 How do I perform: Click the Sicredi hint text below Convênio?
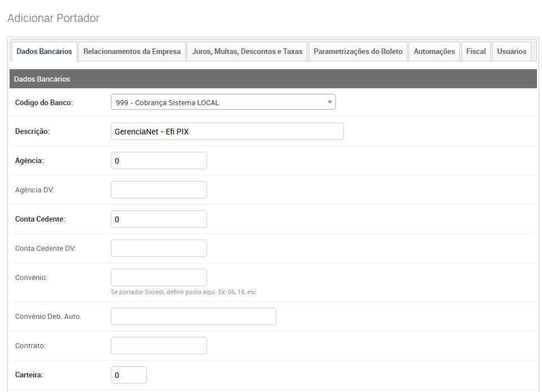[183, 292]
